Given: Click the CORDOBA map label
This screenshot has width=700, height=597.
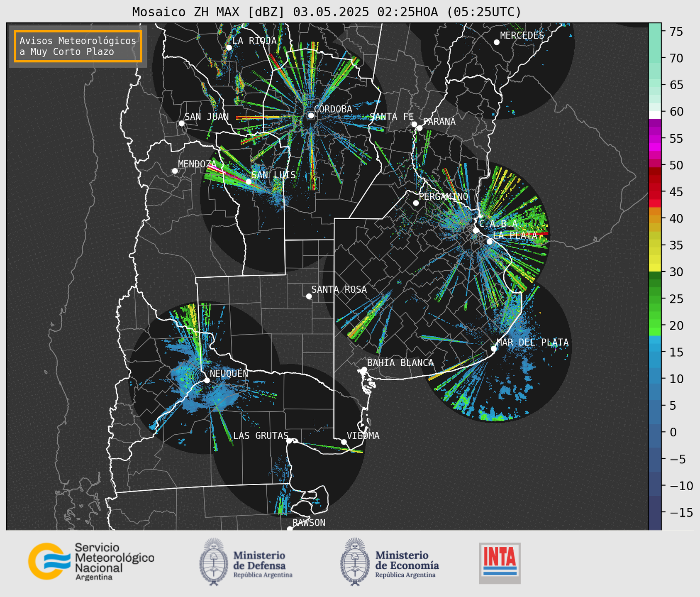Looking at the screenshot, I should [x=333, y=109].
